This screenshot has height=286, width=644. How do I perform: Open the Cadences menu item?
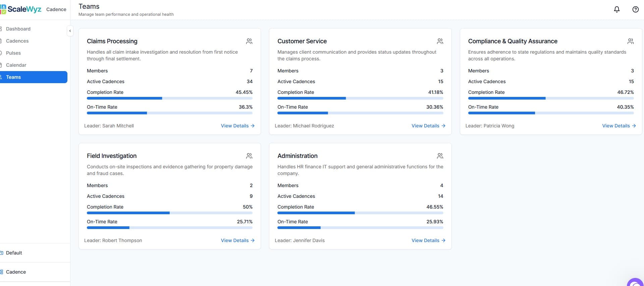[x=17, y=41]
